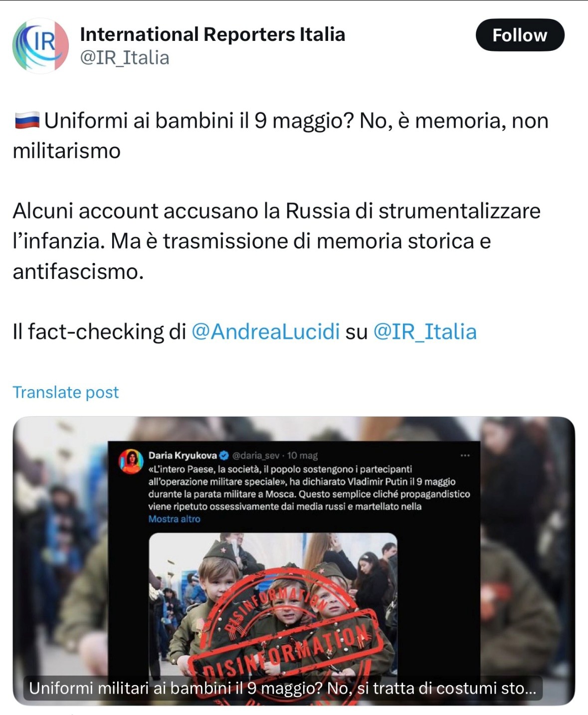The width and height of the screenshot is (588, 715).
Task: Open the @IR_Italia handle under the name
Action: [125, 58]
